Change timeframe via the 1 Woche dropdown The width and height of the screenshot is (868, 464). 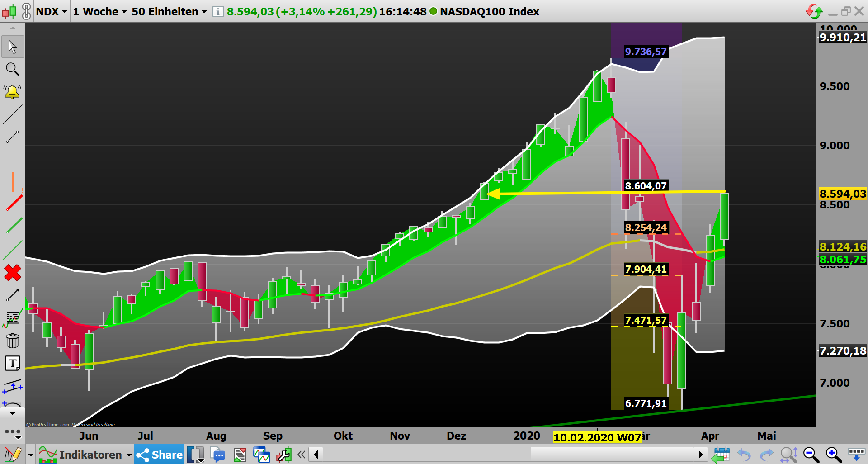[x=99, y=12]
